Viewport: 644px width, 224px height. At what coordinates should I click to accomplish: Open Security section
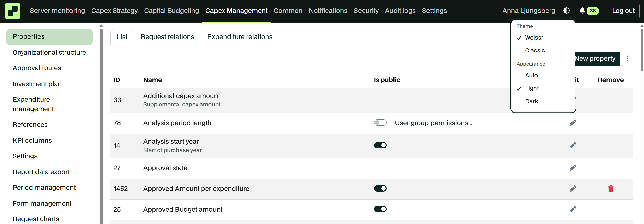366,11
